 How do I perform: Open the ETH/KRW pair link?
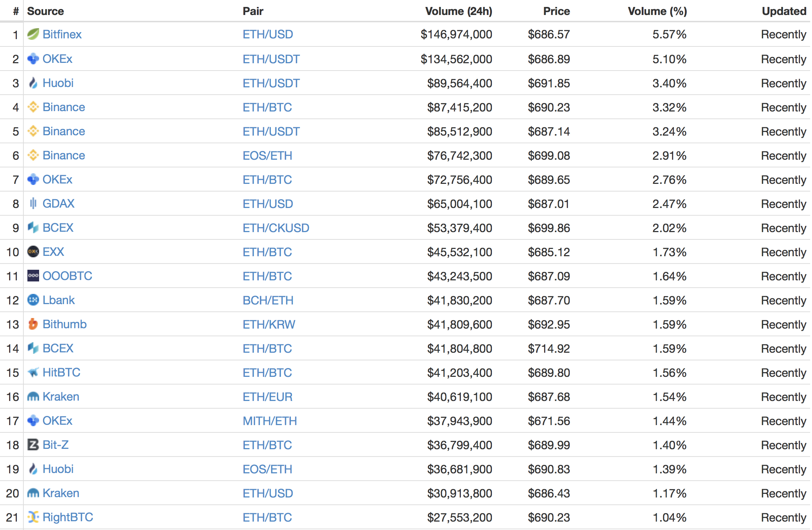269,324
